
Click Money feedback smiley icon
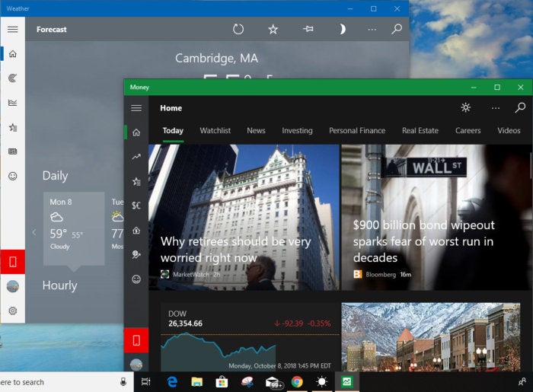pos(136,279)
